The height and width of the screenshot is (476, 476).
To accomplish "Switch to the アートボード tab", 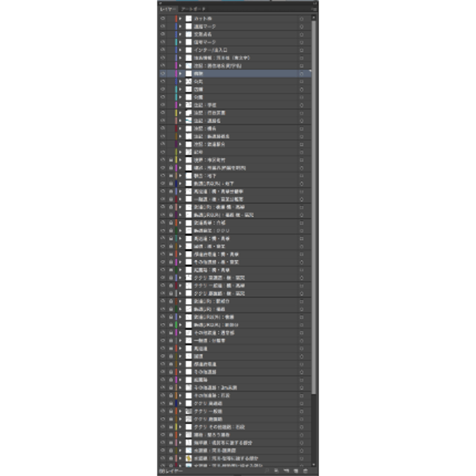I will (x=193, y=9).
